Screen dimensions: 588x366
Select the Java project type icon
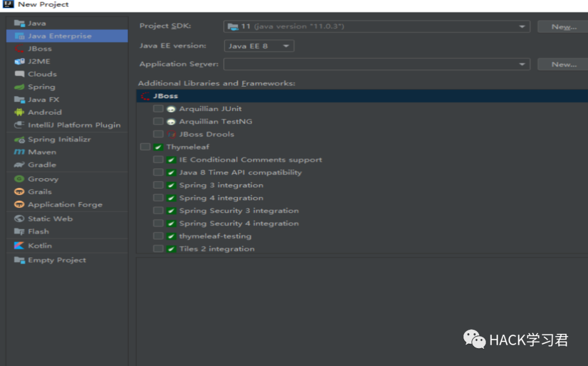19,23
